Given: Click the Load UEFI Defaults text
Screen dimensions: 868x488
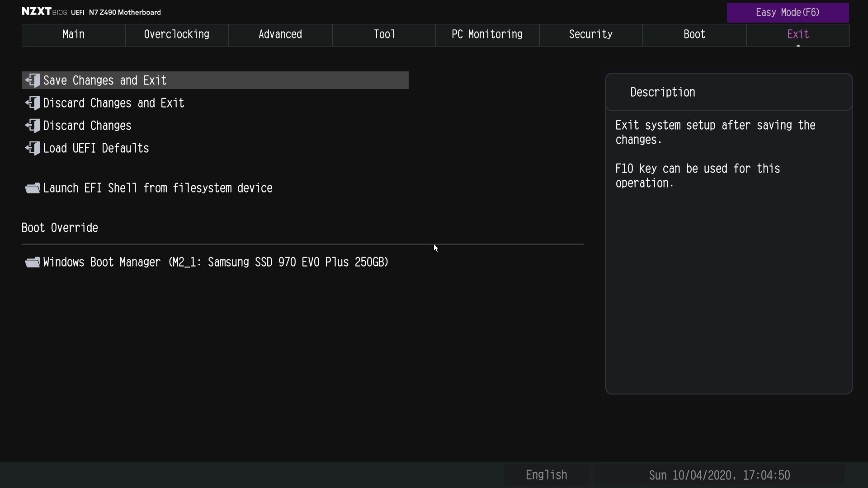Looking at the screenshot, I should pyautogui.click(x=96, y=148).
